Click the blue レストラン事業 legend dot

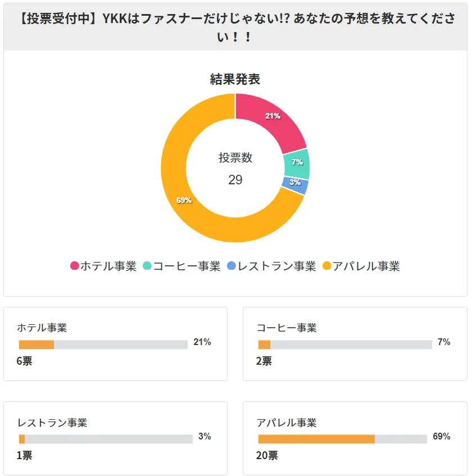[232, 266]
